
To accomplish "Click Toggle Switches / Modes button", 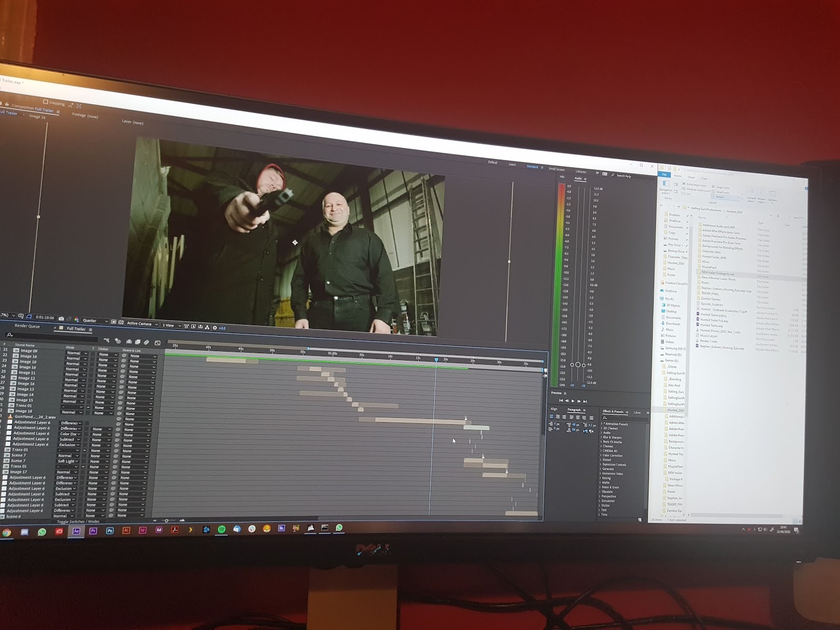I will (78, 522).
